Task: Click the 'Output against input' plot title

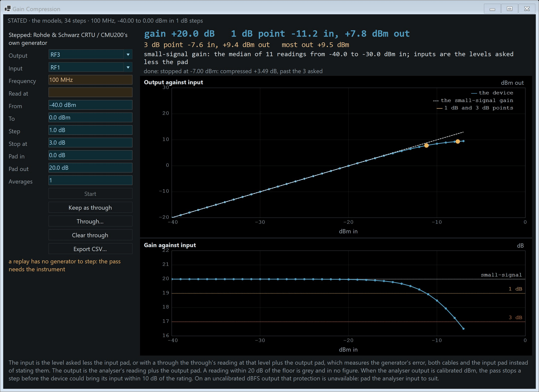Action: 173,82
